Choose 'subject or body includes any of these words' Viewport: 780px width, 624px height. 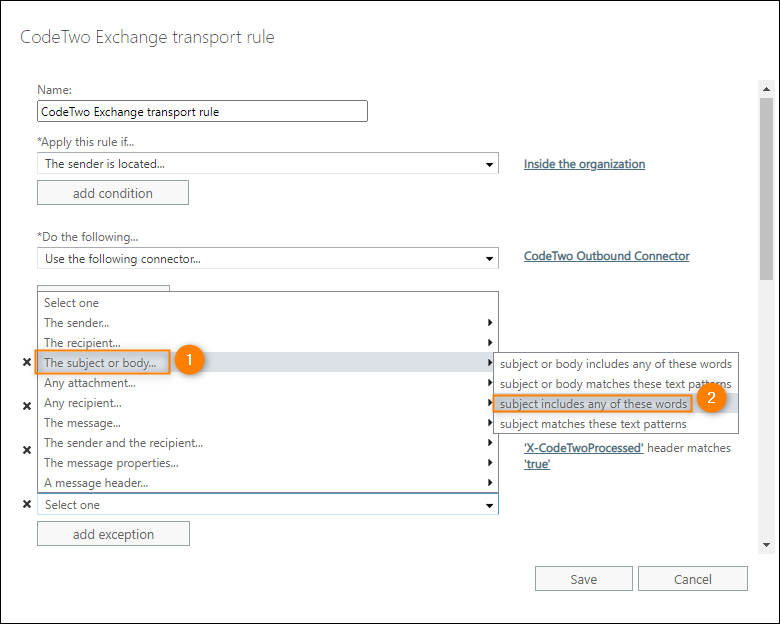pos(615,364)
